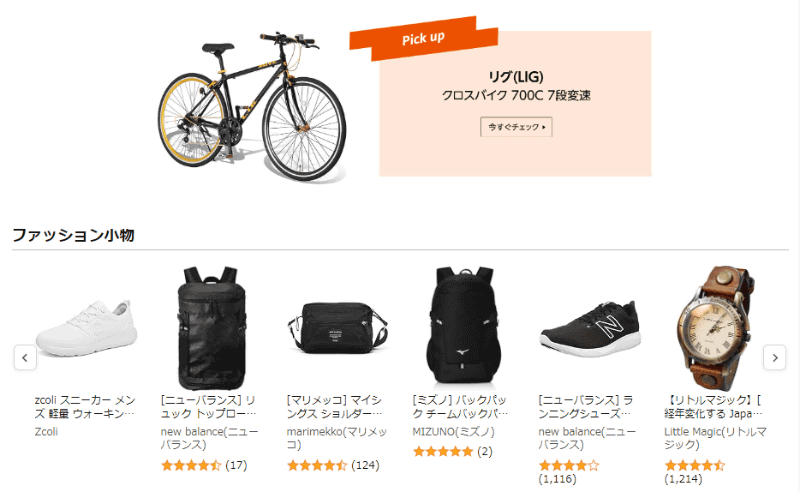Screen dimensions: 800x492
Task: Open the New Balance backpack image
Action: click(211, 328)
